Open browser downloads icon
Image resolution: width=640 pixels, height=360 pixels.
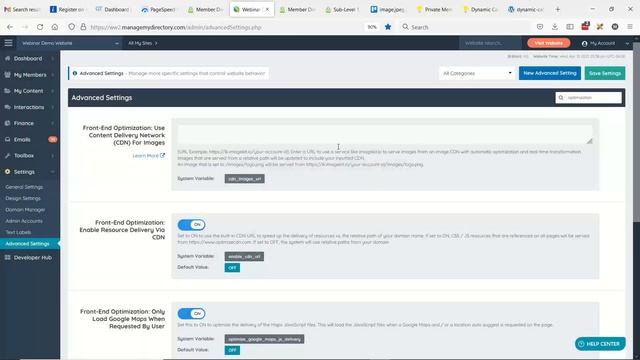point(555,27)
